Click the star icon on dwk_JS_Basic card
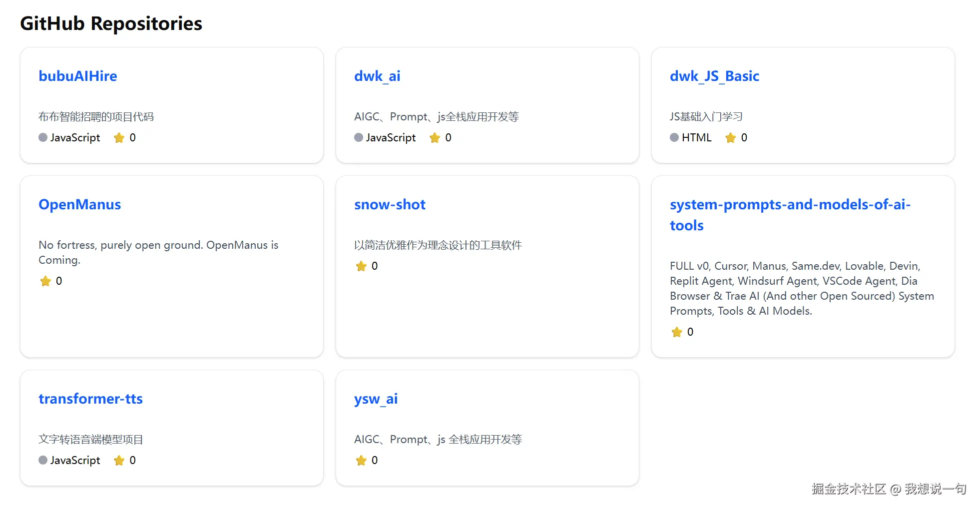The height and width of the screenshot is (509, 980). pos(730,138)
